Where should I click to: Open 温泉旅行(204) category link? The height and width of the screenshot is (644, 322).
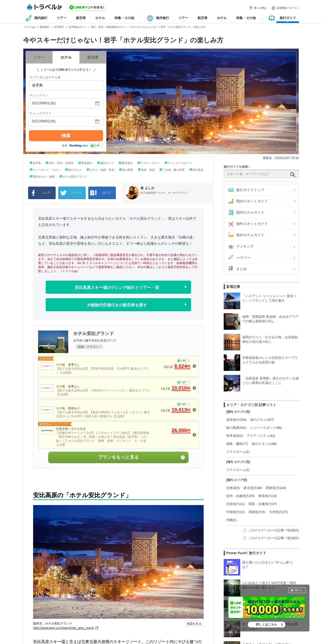[236, 420]
